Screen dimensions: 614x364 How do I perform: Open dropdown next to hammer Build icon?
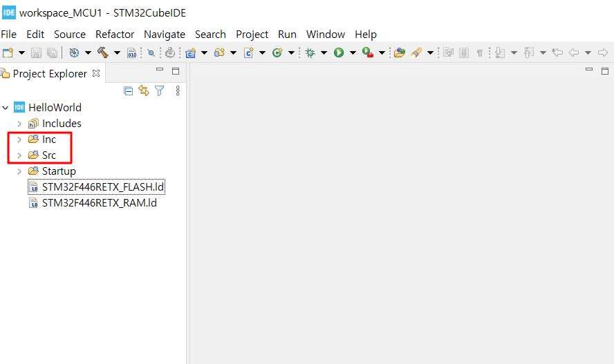(x=117, y=52)
